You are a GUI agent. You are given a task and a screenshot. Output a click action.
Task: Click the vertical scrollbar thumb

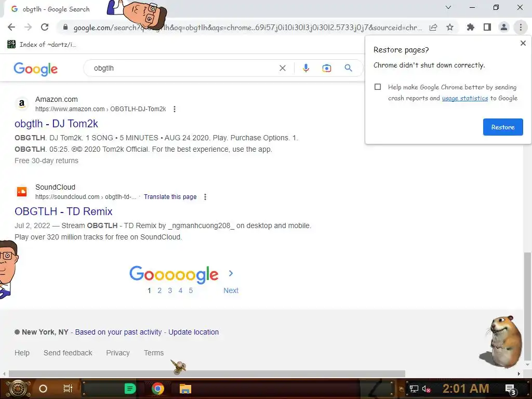(527, 306)
